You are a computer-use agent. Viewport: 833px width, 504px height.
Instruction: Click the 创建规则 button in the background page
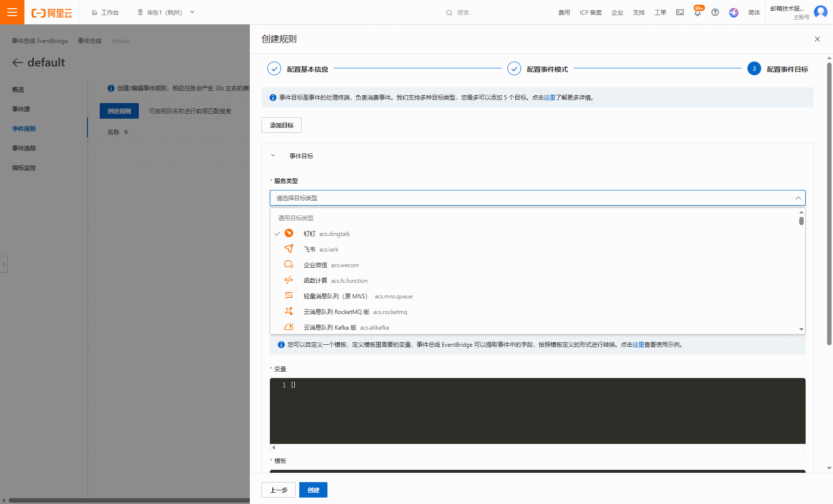coord(119,111)
